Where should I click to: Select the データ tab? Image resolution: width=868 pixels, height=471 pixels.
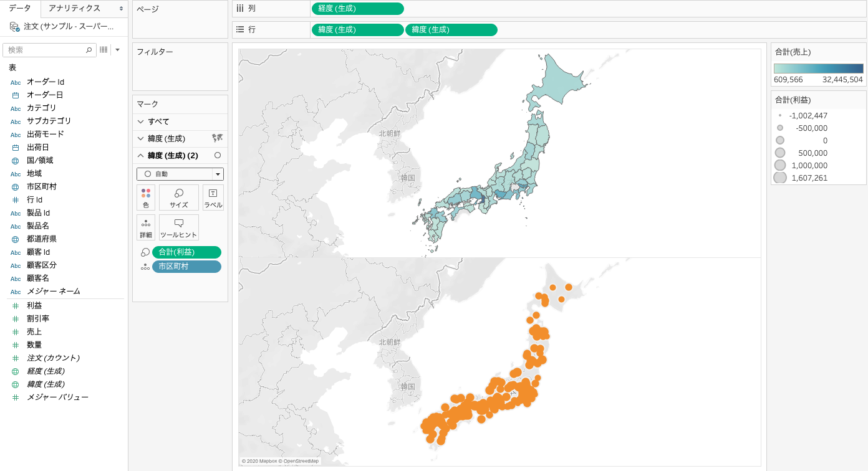(20, 9)
